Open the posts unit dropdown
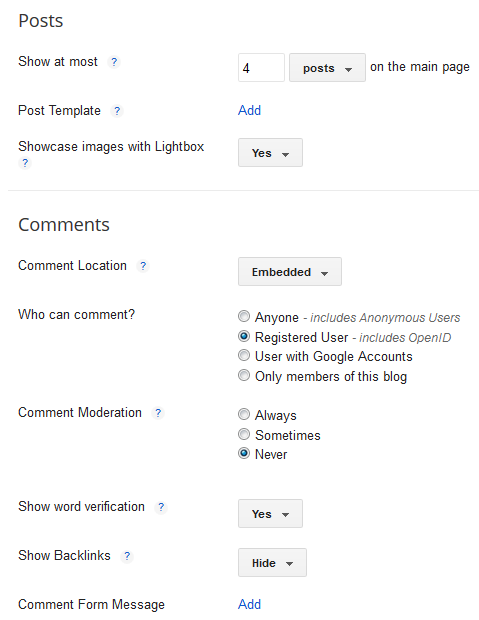Image resolution: width=479 pixels, height=620 pixels. click(x=327, y=68)
